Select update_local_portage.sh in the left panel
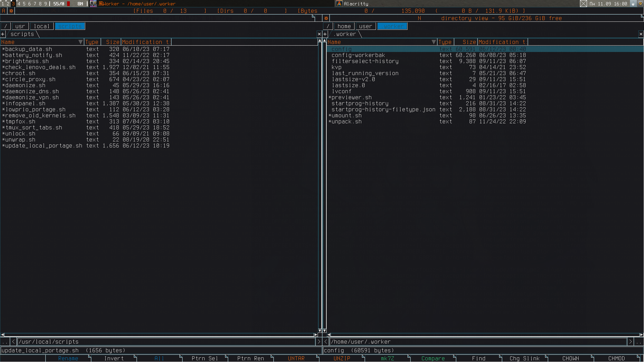 click(x=159, y=146)
